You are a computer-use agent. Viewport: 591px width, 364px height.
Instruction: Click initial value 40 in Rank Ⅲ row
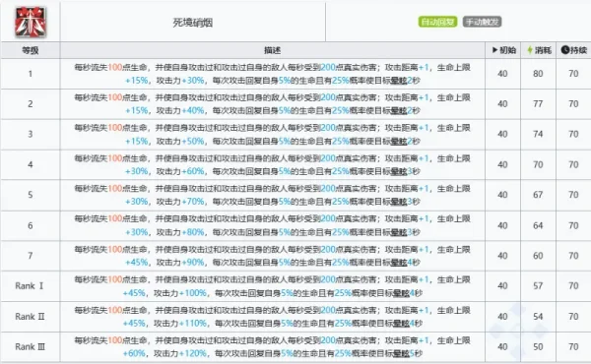[502, 346]
